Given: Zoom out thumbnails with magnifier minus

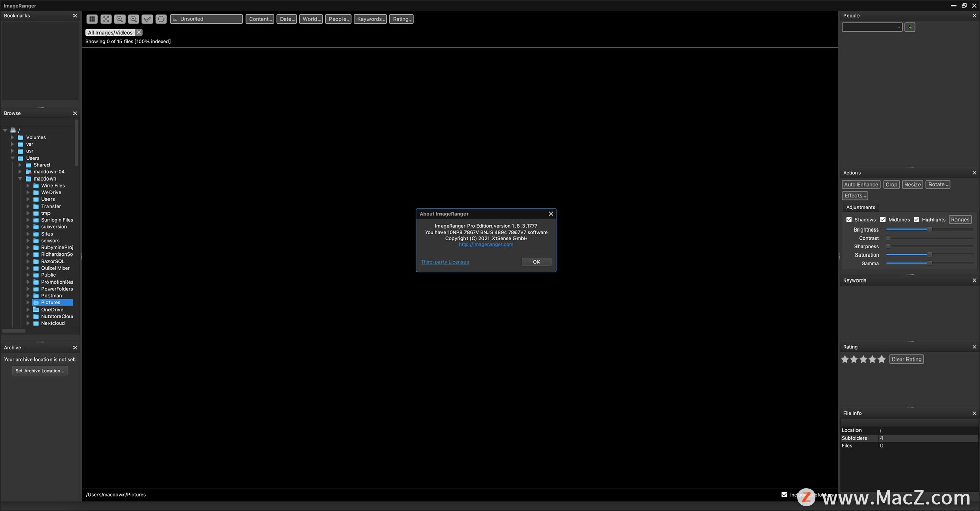Looking at the screenshot, I should pyautogui.click(x=133, y=19).
